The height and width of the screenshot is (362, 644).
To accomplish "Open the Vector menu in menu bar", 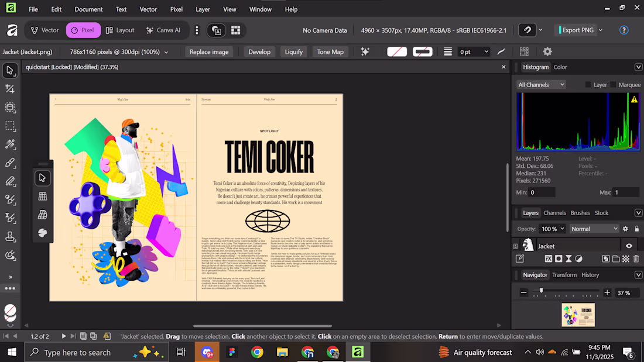I will tap(148, 9).
